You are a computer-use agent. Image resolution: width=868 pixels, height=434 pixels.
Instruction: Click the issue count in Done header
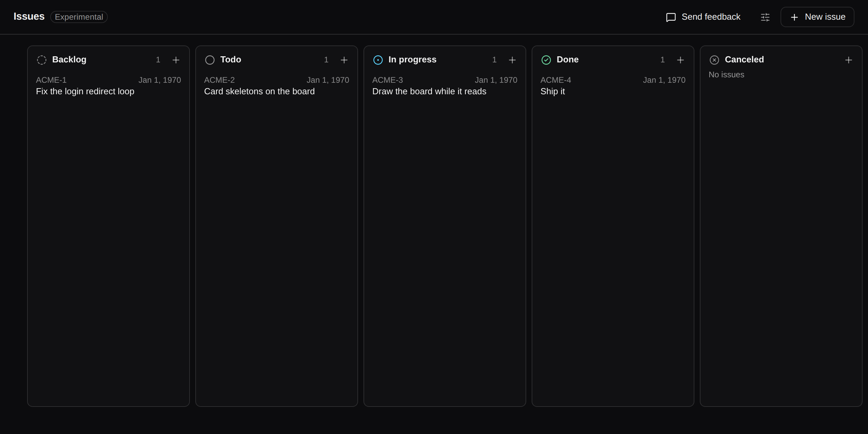tap(663, 60)
